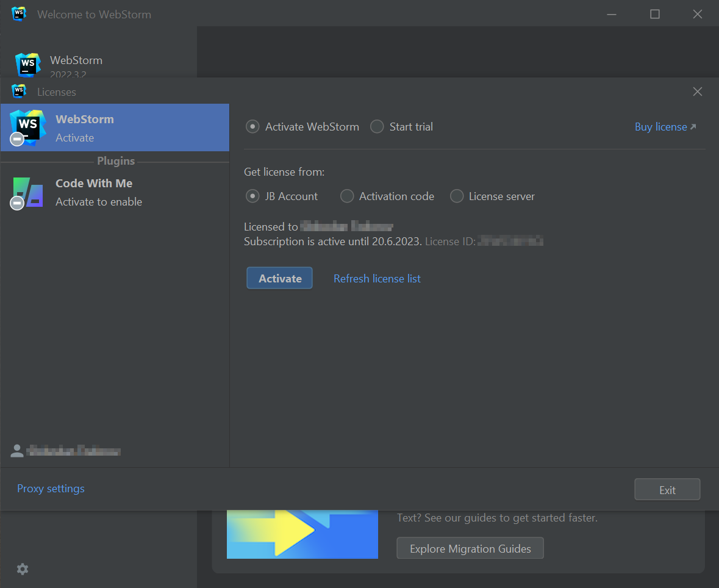Maximize the Welcome to WebStorm window
This screenshot has height=588, width=719.
click(655, 14)
